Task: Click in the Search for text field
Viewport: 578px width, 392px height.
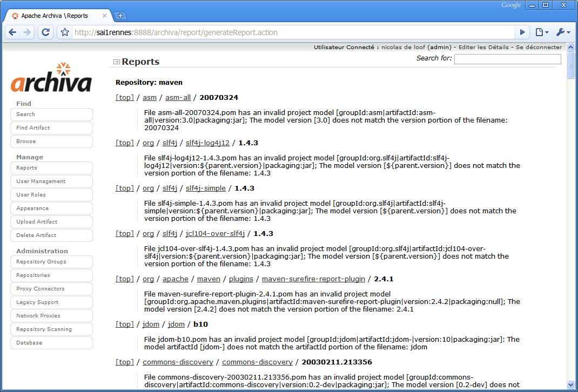Action: click(507, 59)
